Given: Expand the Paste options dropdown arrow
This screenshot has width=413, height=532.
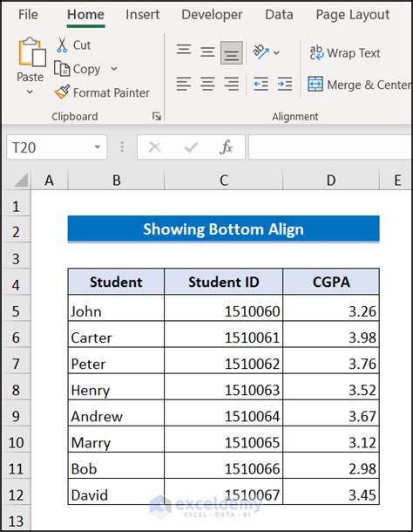Looking at the screenshot, I should click(30, 92).
